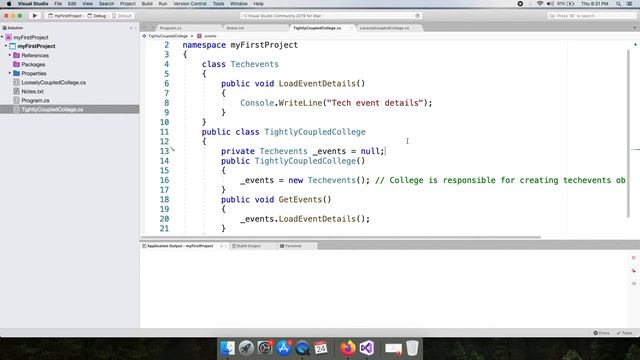Open the Project menu
Screen dimensions: 640x360
(x=127, y=4)
